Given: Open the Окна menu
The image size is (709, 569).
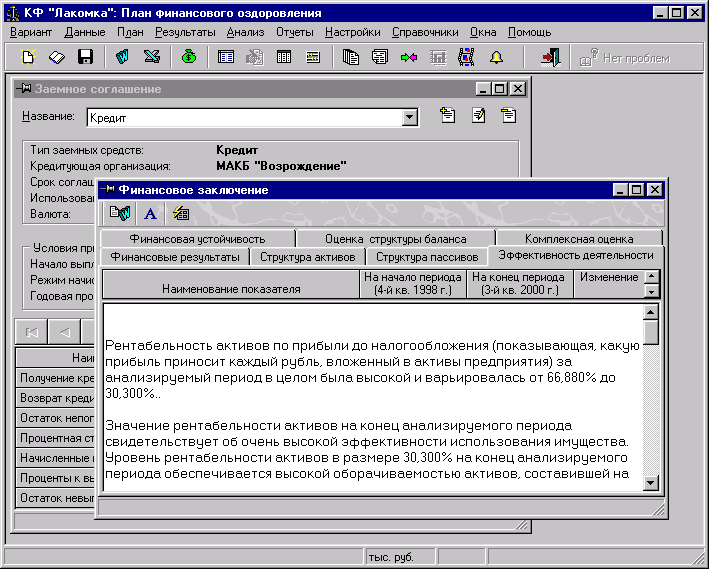Looking at the screenshot, I should tap(483, 32).
